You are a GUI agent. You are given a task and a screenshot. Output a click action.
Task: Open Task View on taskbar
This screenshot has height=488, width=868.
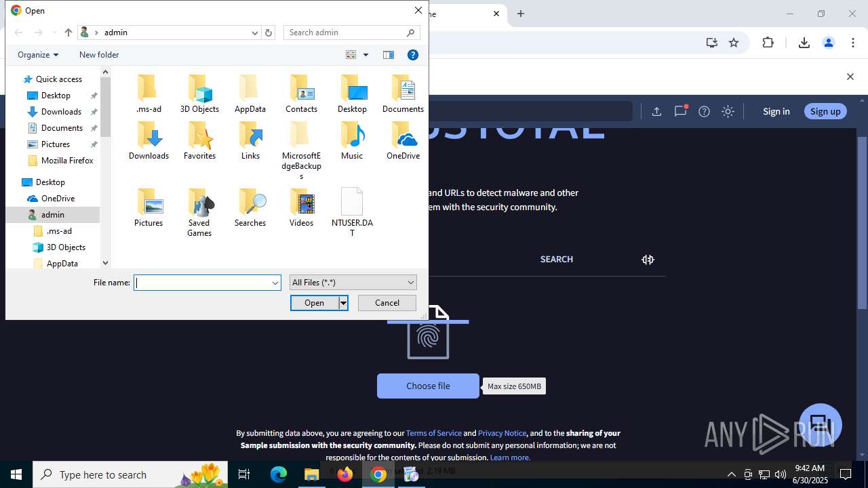(x=245, y=474)
